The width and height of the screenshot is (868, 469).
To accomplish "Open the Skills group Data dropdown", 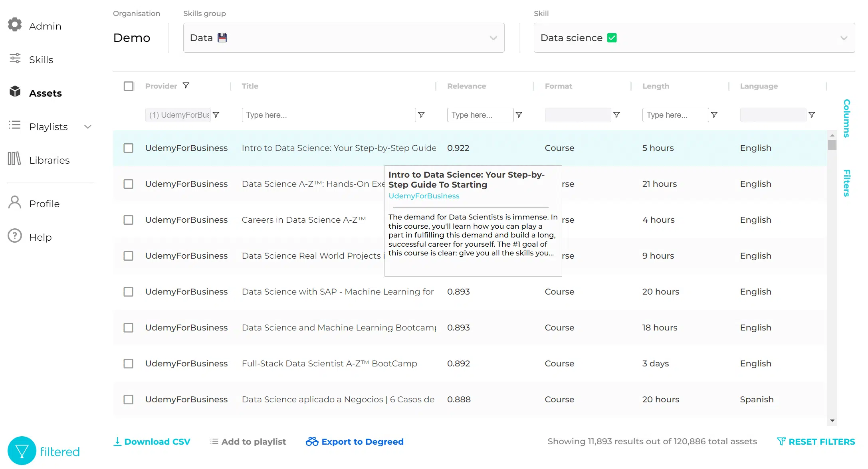I will tap(344, 38).
